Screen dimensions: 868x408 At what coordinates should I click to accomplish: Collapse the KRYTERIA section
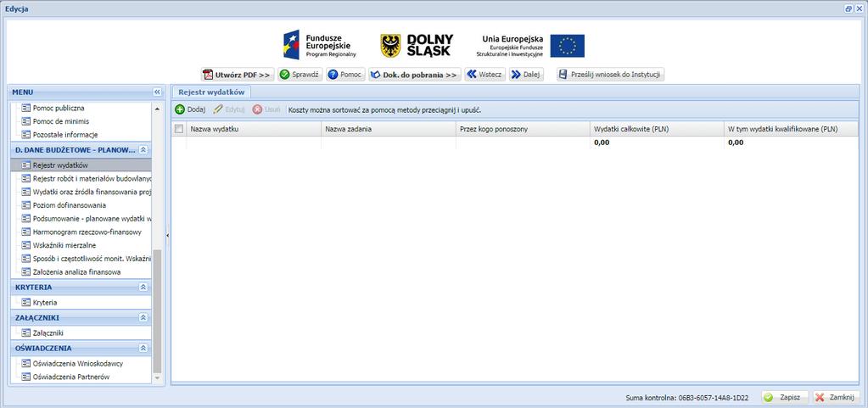tap(143, 288)
